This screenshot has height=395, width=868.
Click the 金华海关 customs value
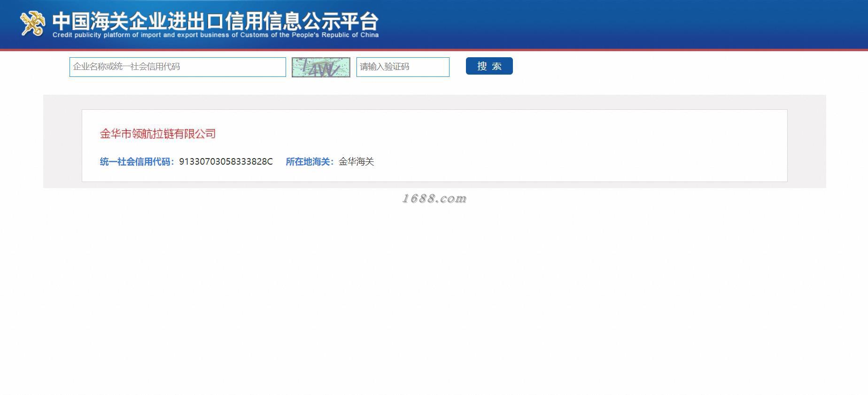click(x=356, y=162)
